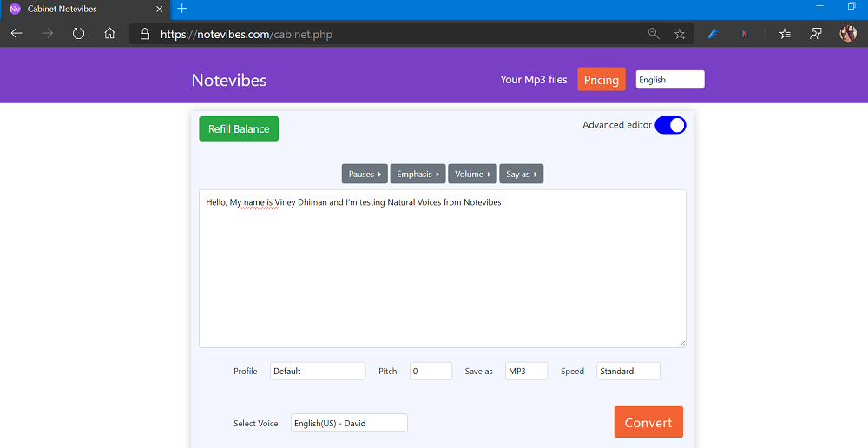868x448 pixels.
Task: Select the Cabinet Notevibes tab
Action: coord(86,10)
